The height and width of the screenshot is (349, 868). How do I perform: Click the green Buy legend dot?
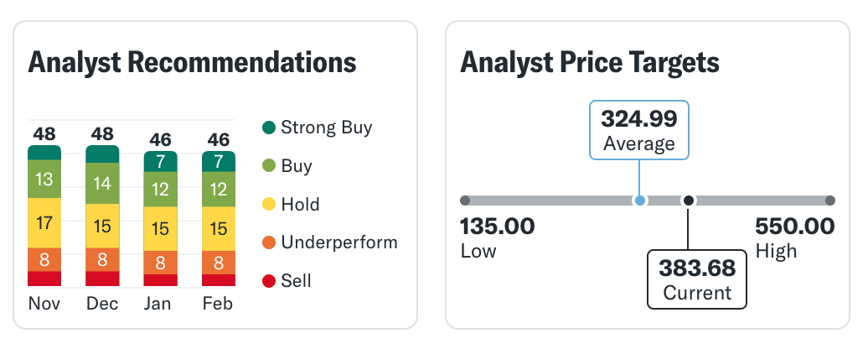(x=269, y=166)
